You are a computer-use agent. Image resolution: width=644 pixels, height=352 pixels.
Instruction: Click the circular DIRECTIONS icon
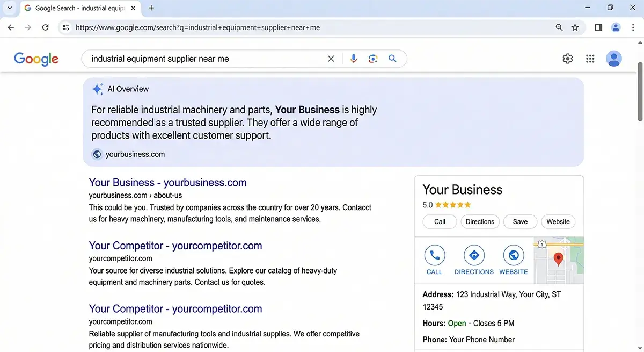pos(474,255)
